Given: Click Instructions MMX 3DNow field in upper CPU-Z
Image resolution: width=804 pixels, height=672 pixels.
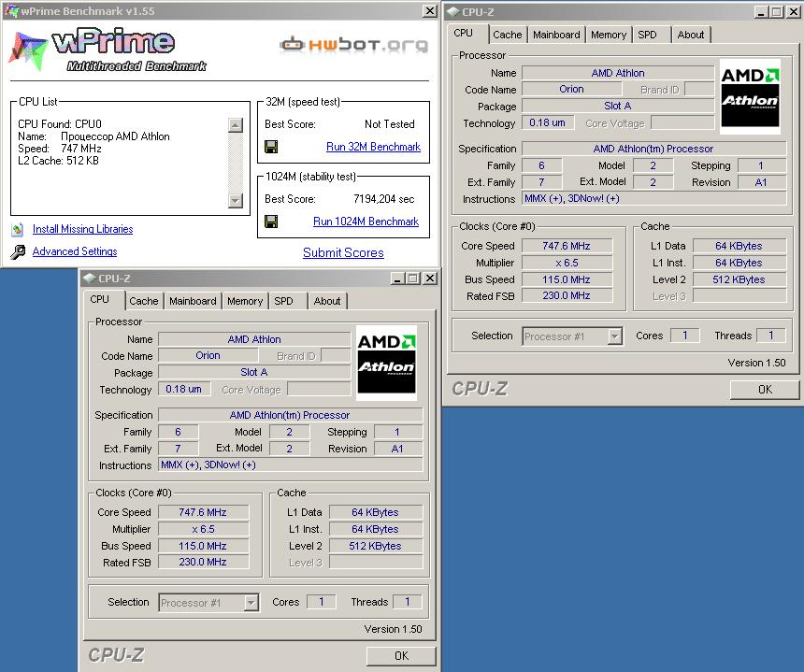Looking at the screenshot, I should 653,199.
